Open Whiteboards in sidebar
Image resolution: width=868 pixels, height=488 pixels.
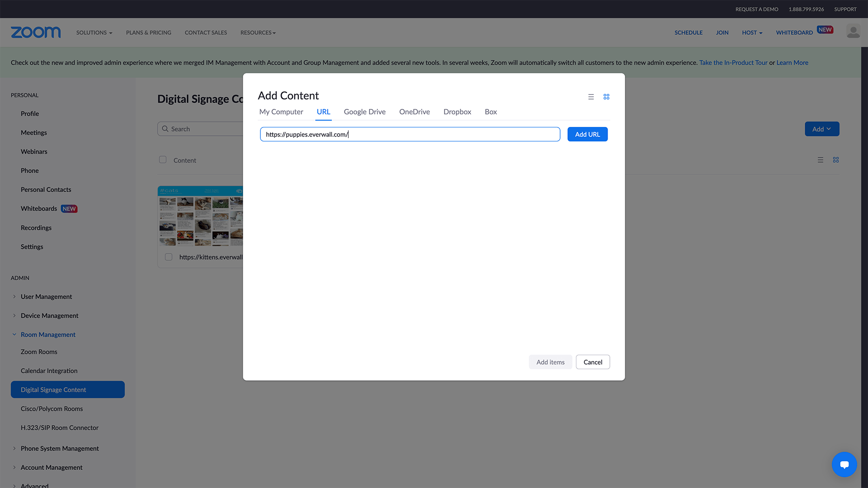click(x=39, y=208)
